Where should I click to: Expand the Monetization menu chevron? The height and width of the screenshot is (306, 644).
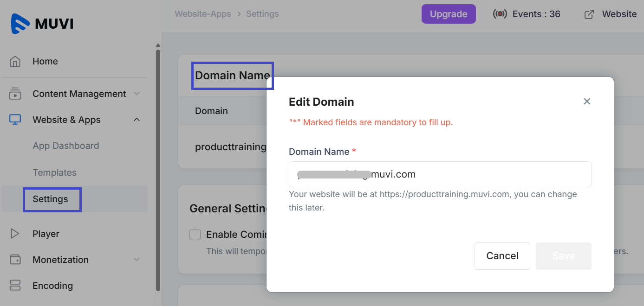pyautogui.click(x=137, y=260)
